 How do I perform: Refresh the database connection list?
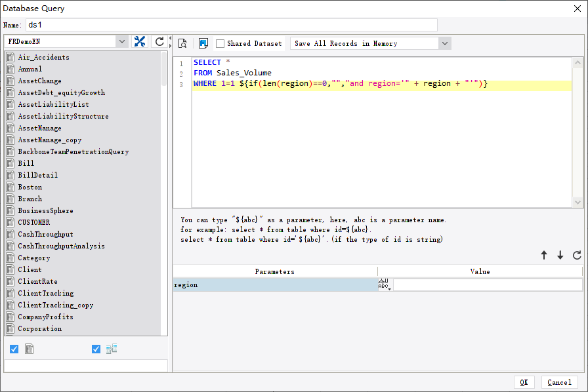[x=159, y=41]
